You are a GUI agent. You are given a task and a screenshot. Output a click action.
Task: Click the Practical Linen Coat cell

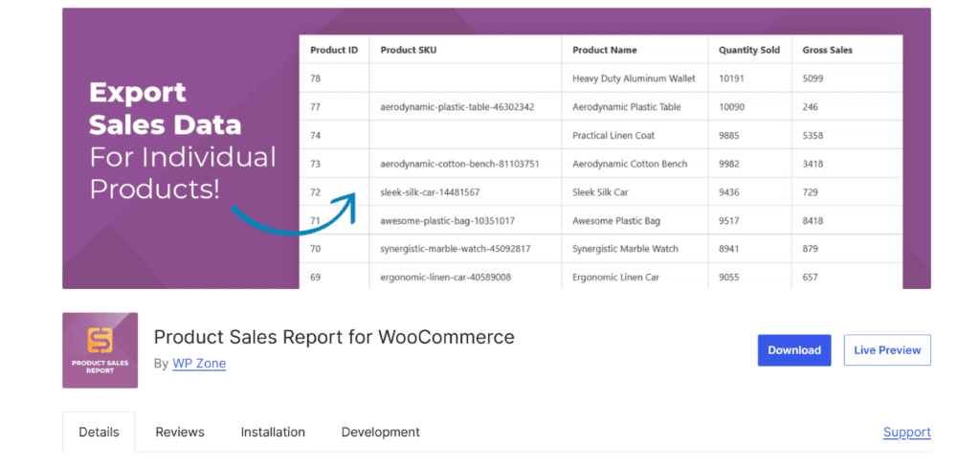pyautogui.click(x=613, y=135)
